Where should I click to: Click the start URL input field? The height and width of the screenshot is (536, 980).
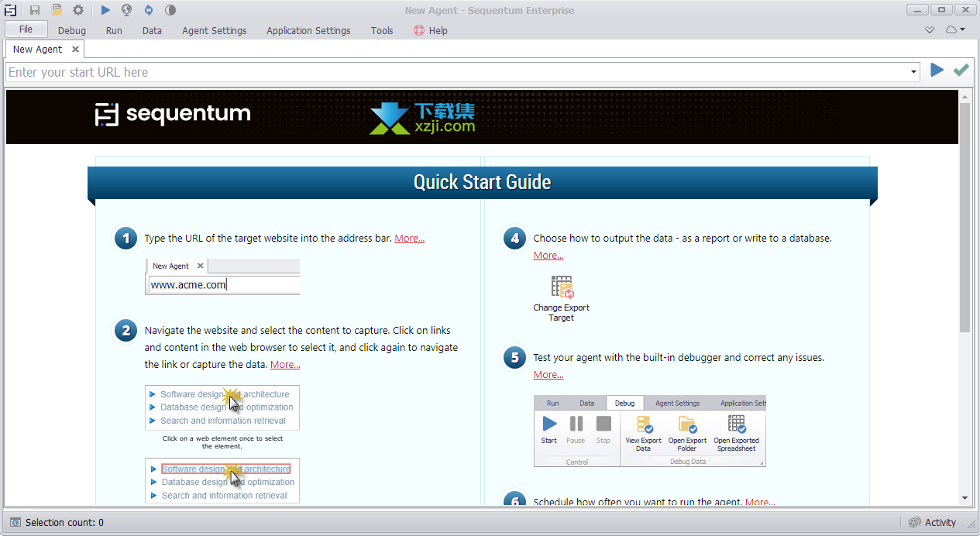point(457,72)
